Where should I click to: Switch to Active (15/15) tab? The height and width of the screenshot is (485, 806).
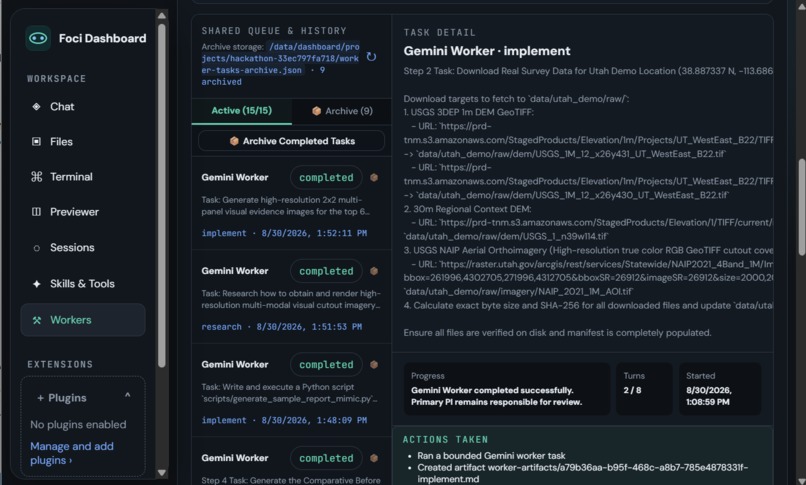click(242, 110)
